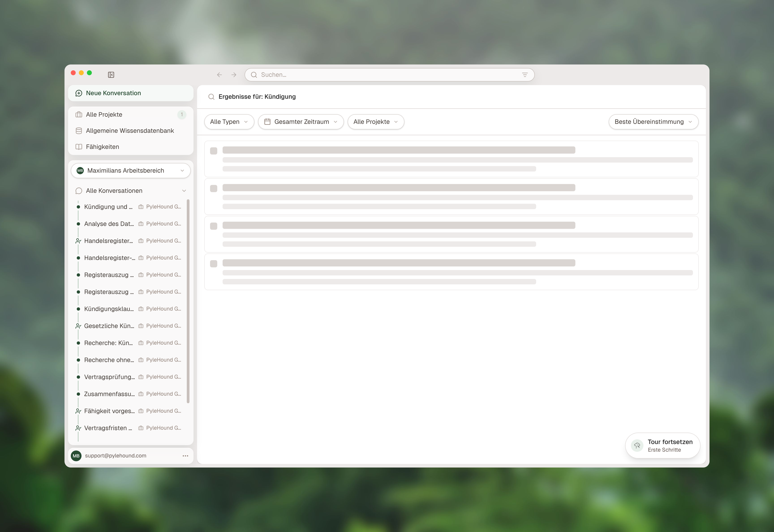Click the Suchen... search field
774x532 pixels.
coord(389,75)
